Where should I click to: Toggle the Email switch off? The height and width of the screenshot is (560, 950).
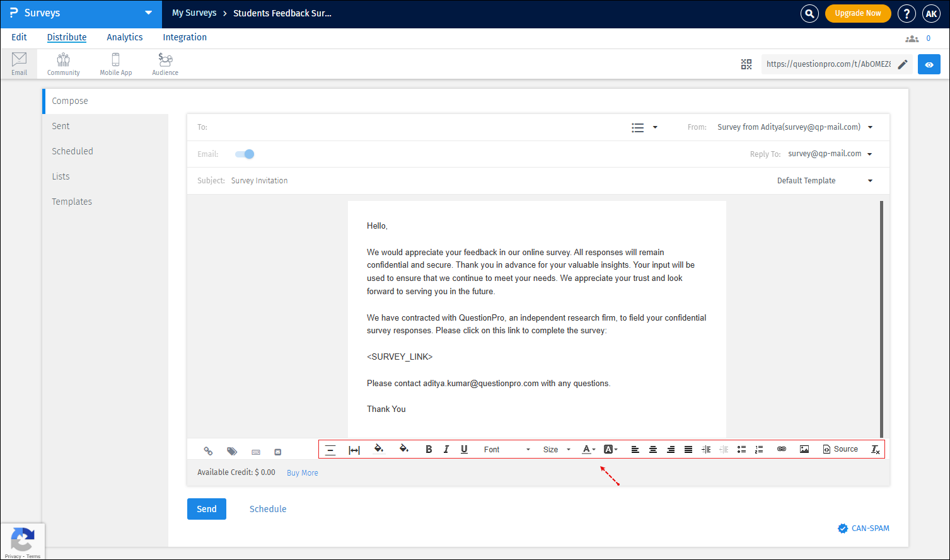click(244, 154)
